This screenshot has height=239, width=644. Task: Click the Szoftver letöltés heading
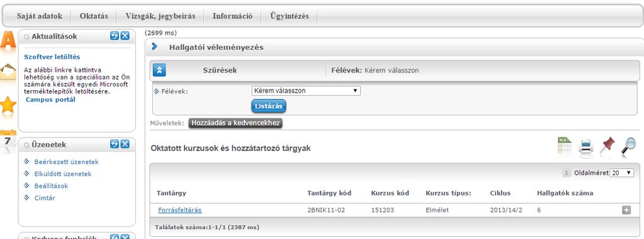[52, 57]
